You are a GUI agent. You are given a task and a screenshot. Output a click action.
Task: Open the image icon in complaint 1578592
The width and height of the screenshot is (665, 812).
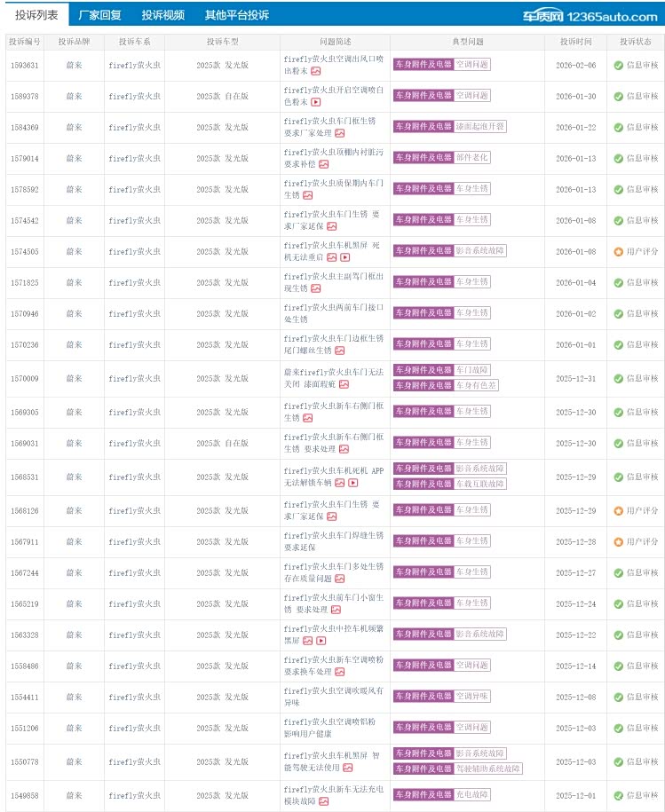tap(307, 196)
